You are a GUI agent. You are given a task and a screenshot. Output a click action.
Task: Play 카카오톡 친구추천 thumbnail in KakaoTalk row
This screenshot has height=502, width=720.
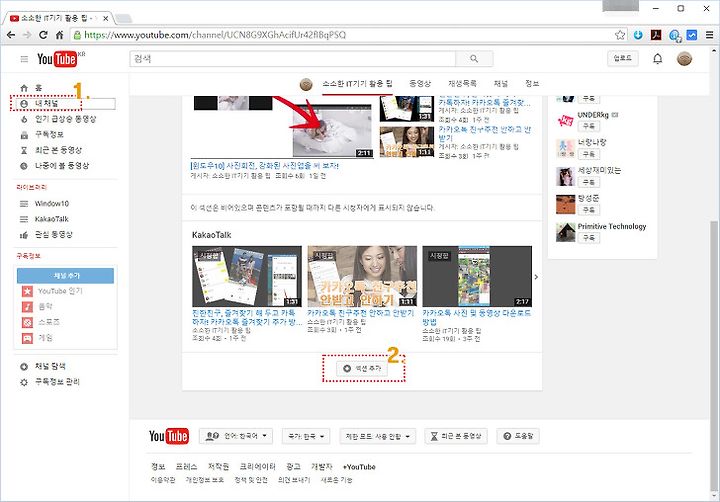click(362, 276)
